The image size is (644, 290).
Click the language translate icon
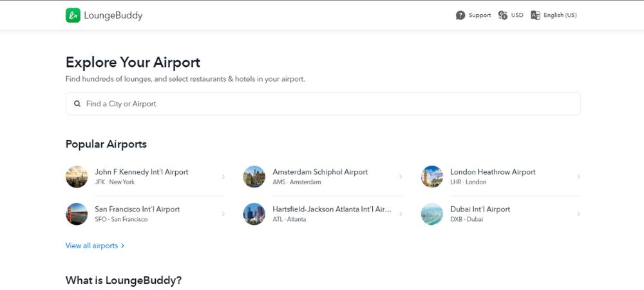pos(535,15)
